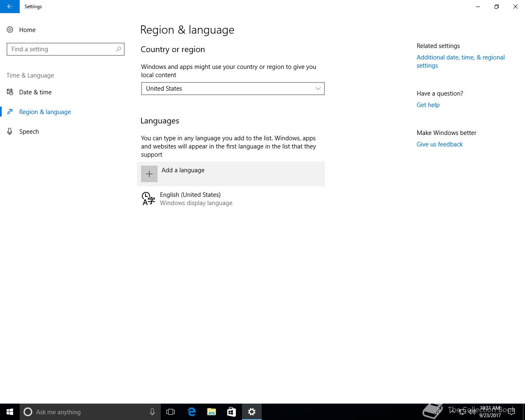Click Ask me anything search box
Viewport: 525px width, 420px height.
coord(90,412)
